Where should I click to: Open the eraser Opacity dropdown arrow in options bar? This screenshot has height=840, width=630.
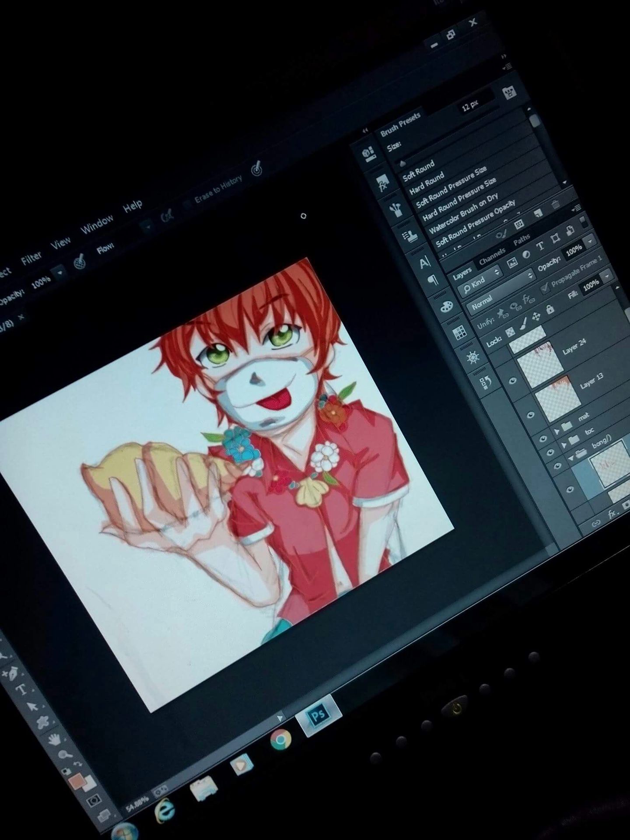click(x=60, y=273)
